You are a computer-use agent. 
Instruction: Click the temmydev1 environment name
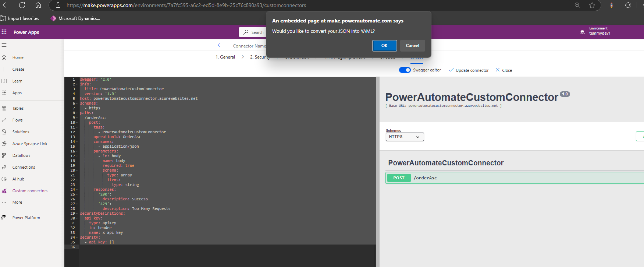click(599, 34)
